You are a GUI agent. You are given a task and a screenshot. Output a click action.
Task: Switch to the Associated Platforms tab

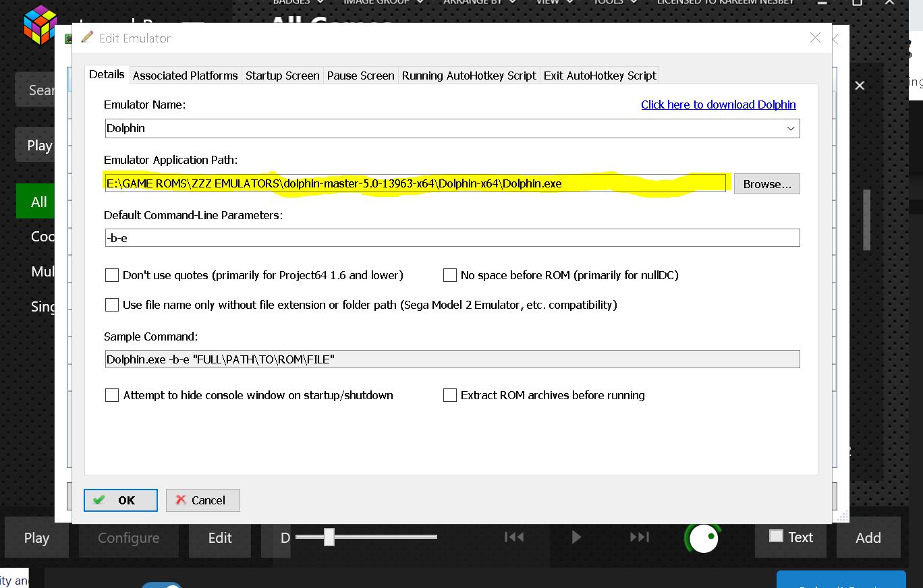point(185,76)
